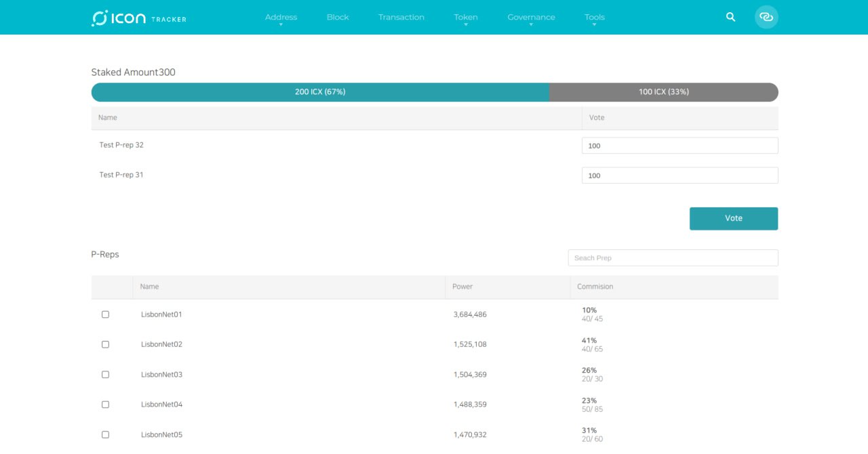Open the Tools dropdown menu

(x=594, y=18)
